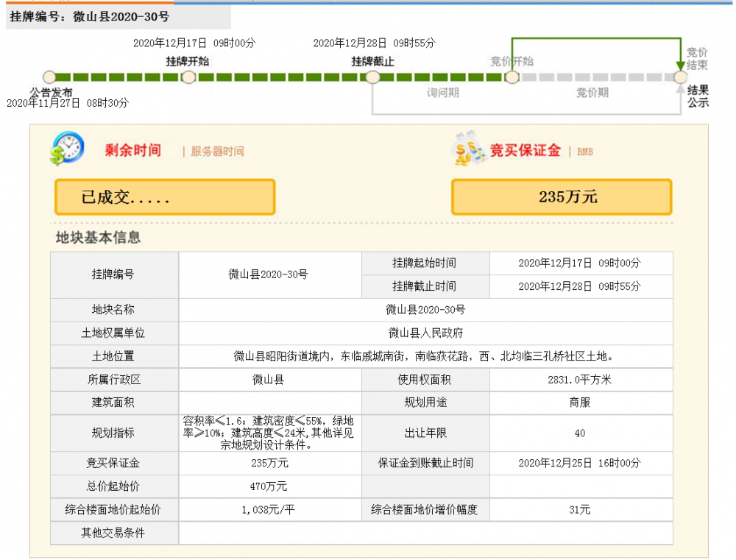Click the 商服 planned use value

pos(581,403)
